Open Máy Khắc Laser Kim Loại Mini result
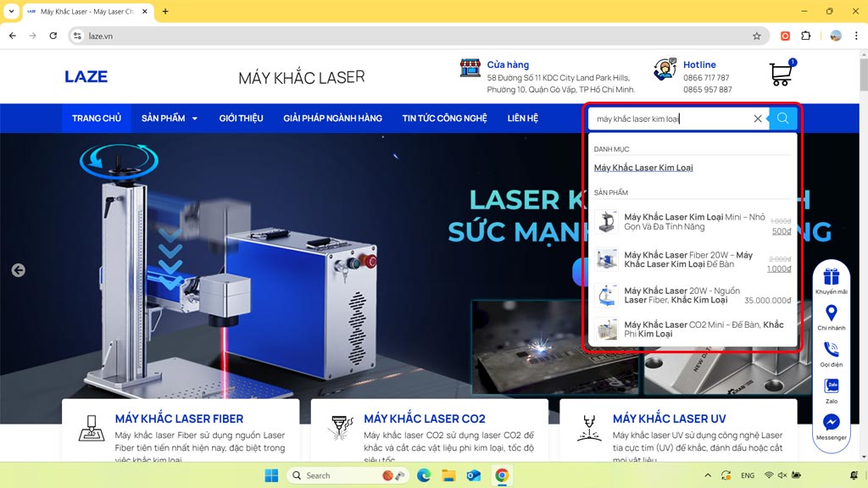Viewport: 868px width, 488px height. (x=693, y=222)
